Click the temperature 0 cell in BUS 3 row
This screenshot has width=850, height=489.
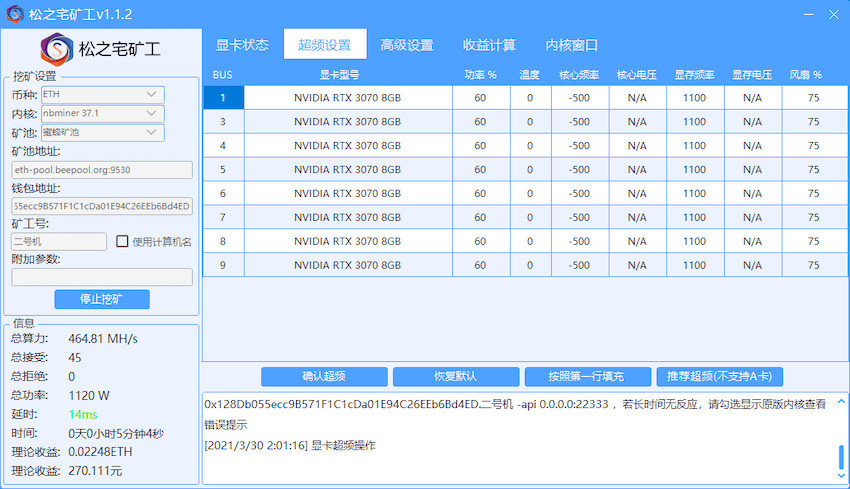530,121
